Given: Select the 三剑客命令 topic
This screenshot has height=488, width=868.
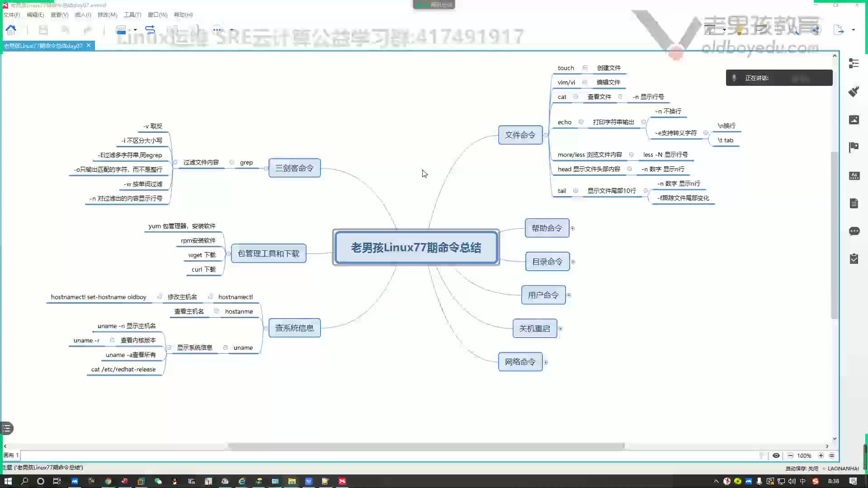Looking at the screenshot, I should coord(294,168).
